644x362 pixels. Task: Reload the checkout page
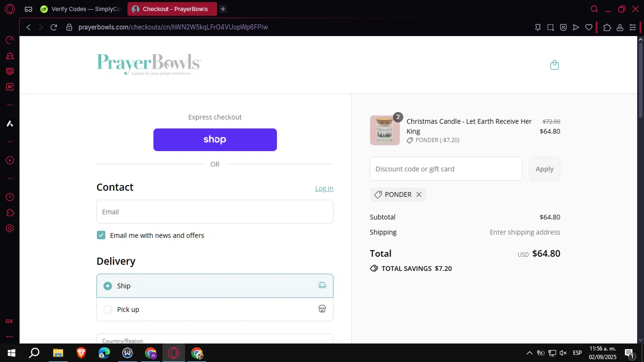click(54, 27)
